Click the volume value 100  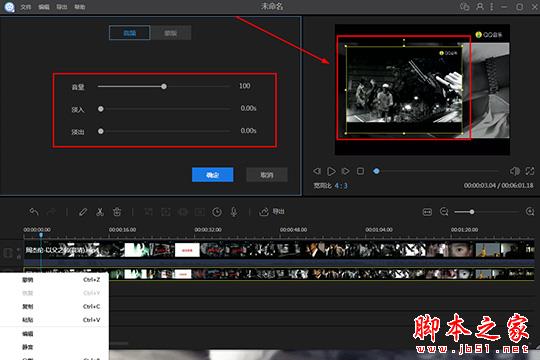tap(245, 86)
